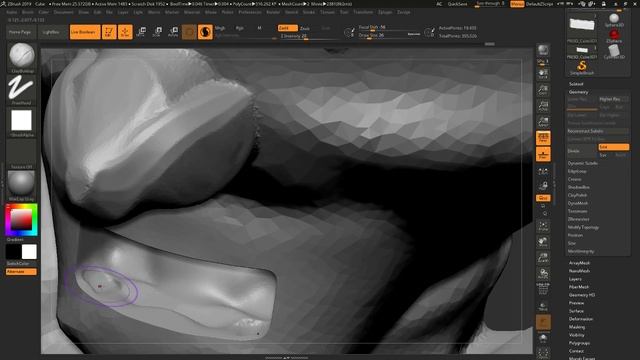Toggle Edit mode button
Viewport: 640px width, 360px height.
tap(109, 32)
